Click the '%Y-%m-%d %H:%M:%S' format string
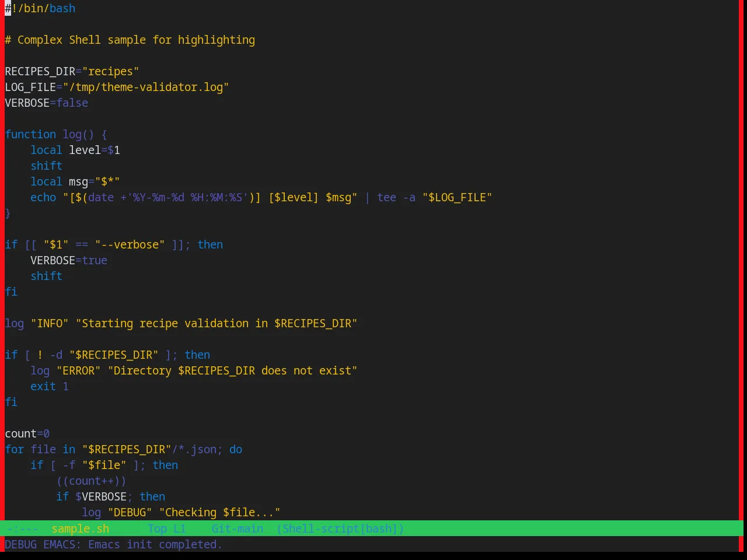Viewport: 747px width, 560px height. tap(187, 198)
